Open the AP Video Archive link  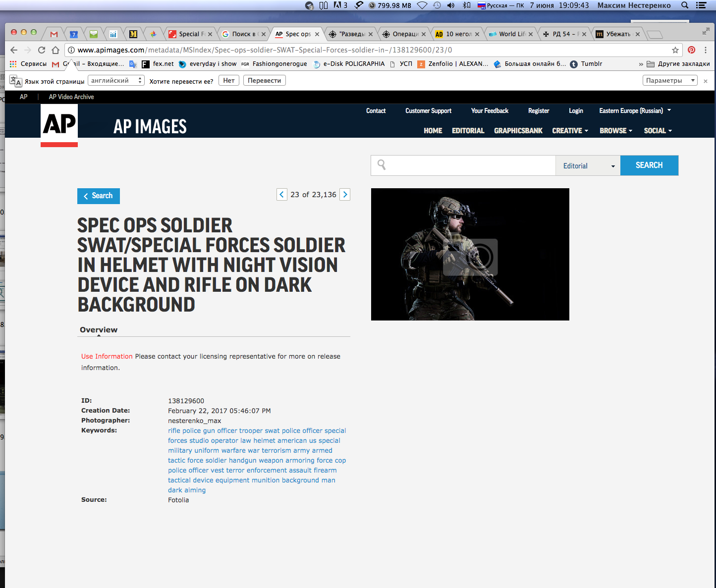tap(71, 97)
